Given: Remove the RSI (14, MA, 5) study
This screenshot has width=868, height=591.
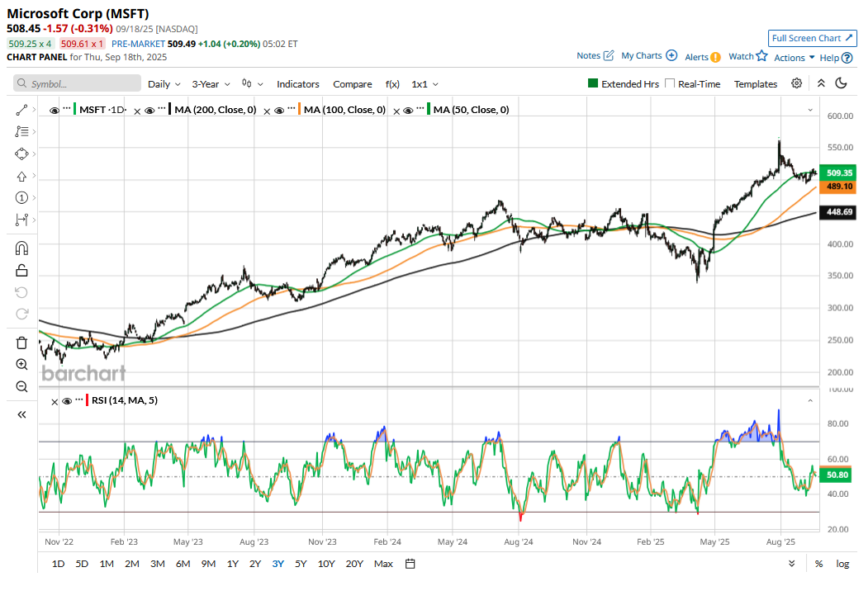Looking at the screenshot, I should point(55,402).
